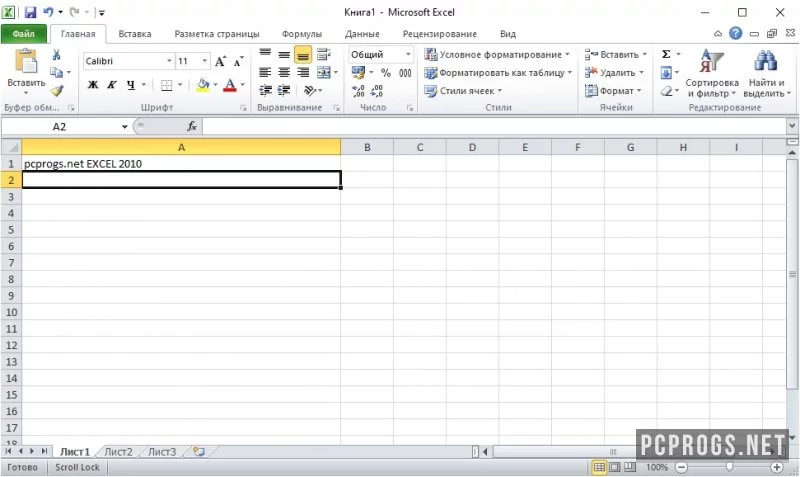Open Сортировка и фильтр menu

(x=712, y=73)
